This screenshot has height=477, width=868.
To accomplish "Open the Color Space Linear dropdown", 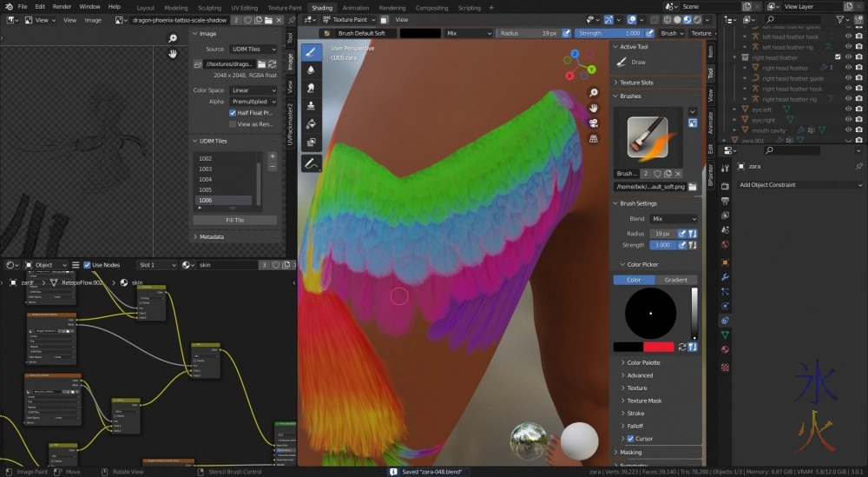I will pyautogui.click(x=253, y=90).
